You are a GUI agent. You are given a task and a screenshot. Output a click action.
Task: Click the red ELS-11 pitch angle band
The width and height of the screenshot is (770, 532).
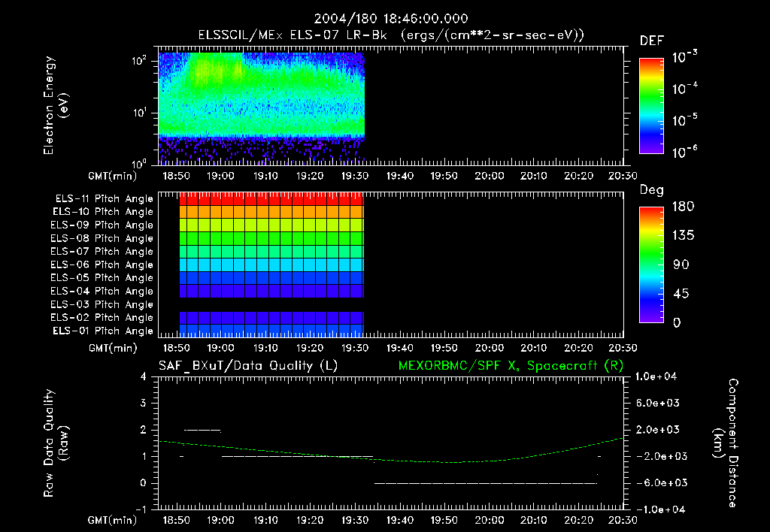click(271, 199)
